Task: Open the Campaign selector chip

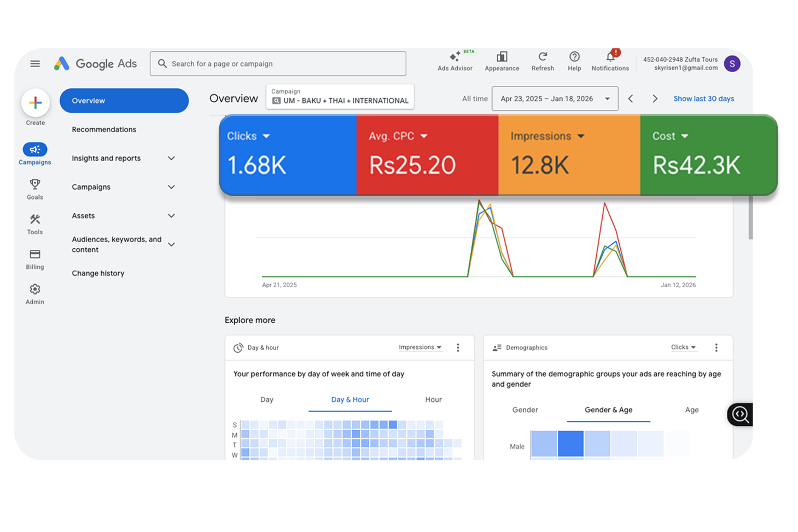Action: click(x=340, y=97)
